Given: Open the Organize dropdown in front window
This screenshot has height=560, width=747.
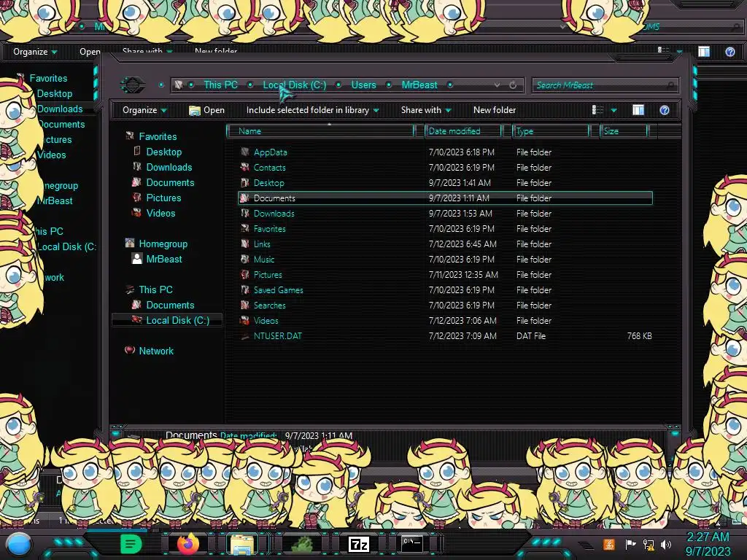Looking at the screenshot, I should click(144, 111).
